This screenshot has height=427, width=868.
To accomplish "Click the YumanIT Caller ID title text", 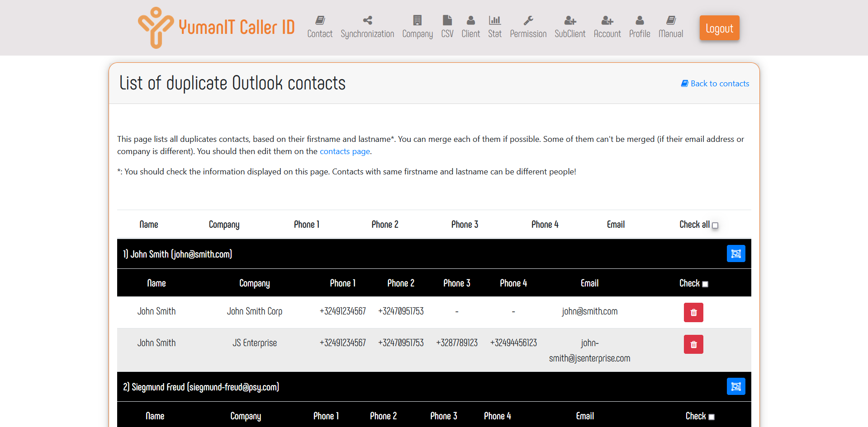I will pyautogui.click(x=237, y=27).
